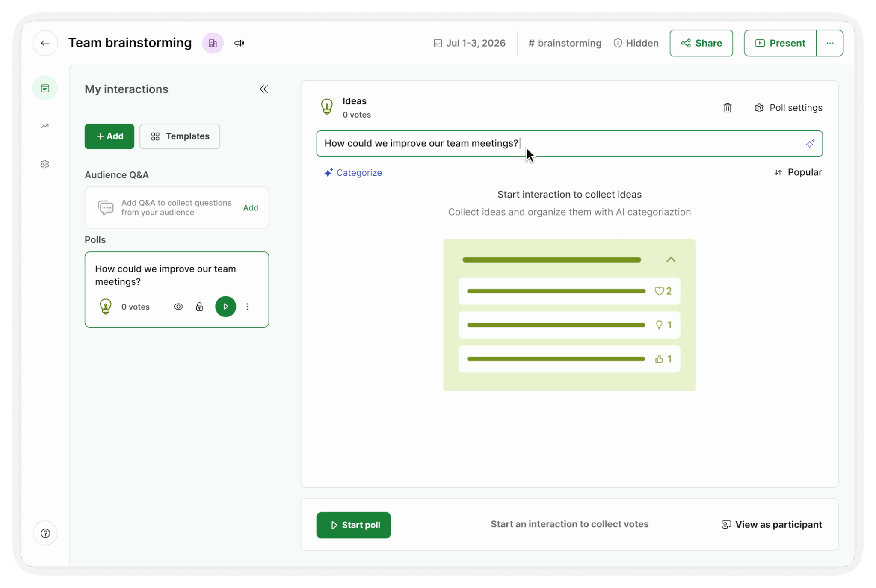The width and height of the screenshot is (876, 588).
Task: Click 'Start interaction to collect ideas' text
Action: click(569, 195)
